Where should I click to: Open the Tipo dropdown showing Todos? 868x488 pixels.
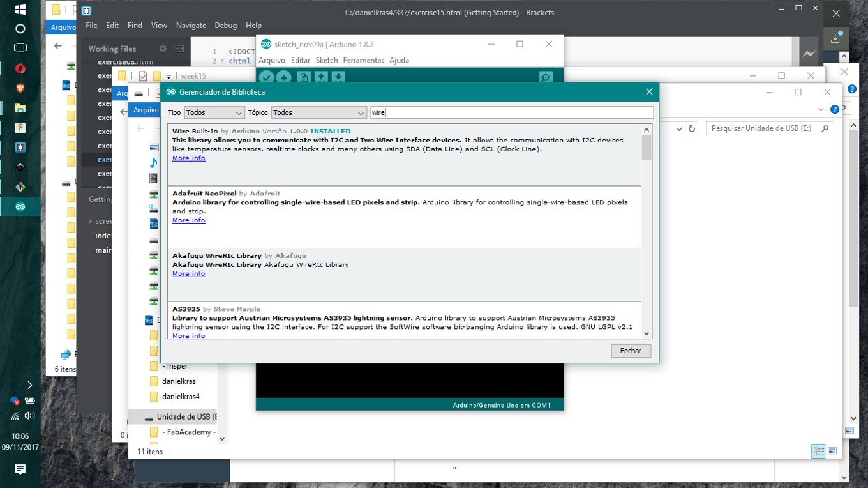tap(214, 112)
